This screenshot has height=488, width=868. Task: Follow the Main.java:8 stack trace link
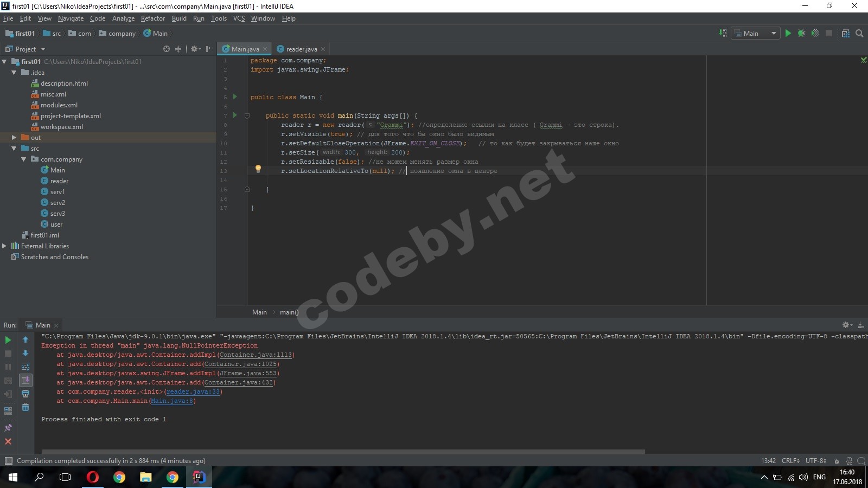(x=171, y=401)
